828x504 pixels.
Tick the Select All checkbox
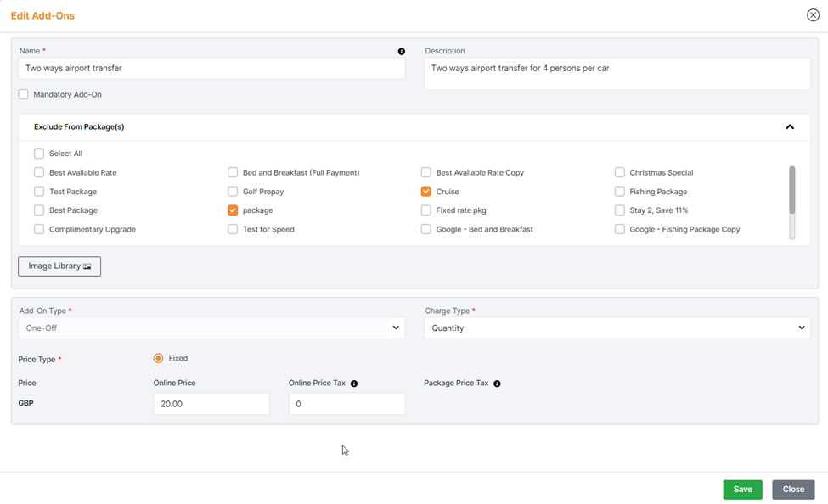(x=39, y=154)
